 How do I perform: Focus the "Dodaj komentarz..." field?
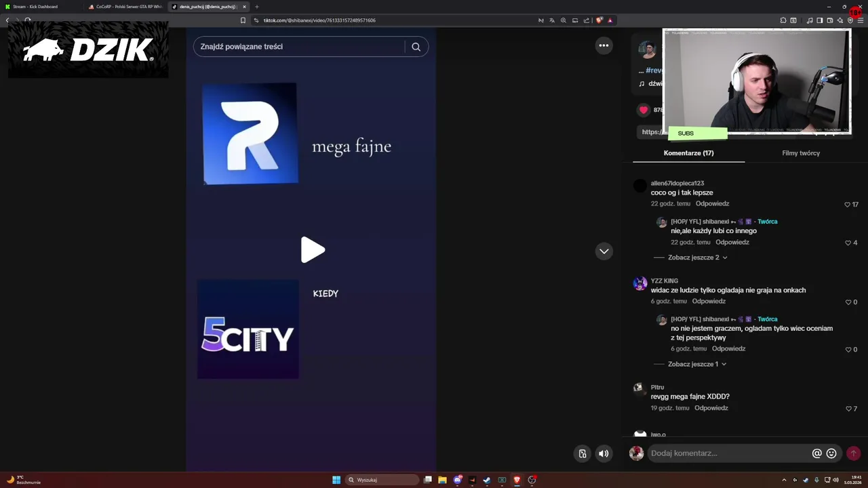[729, 453]
